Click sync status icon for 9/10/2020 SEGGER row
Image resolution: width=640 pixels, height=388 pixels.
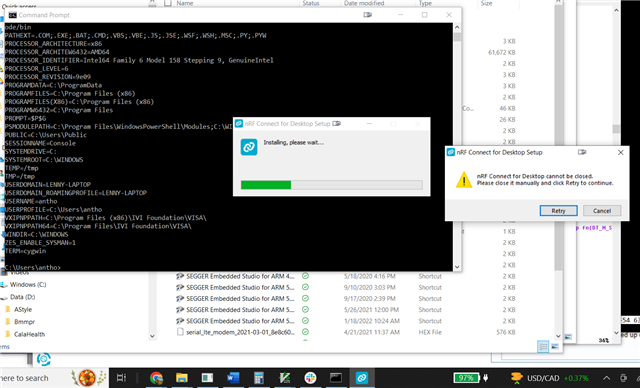point(305,287)
